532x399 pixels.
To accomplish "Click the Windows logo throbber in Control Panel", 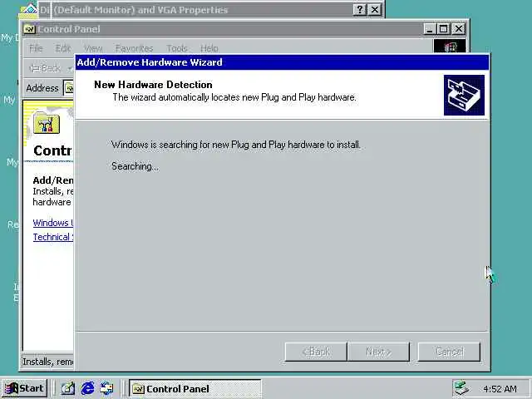I will pos(450,47).
